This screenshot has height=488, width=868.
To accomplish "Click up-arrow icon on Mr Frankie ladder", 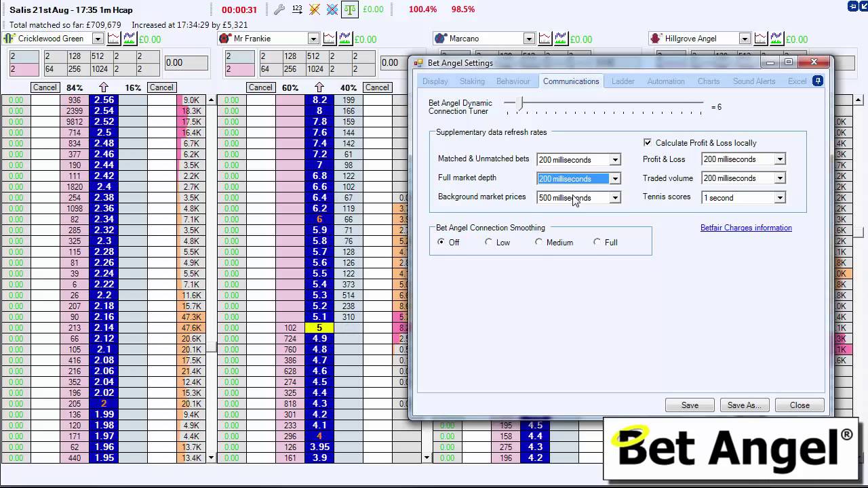I will pos(319,87).
